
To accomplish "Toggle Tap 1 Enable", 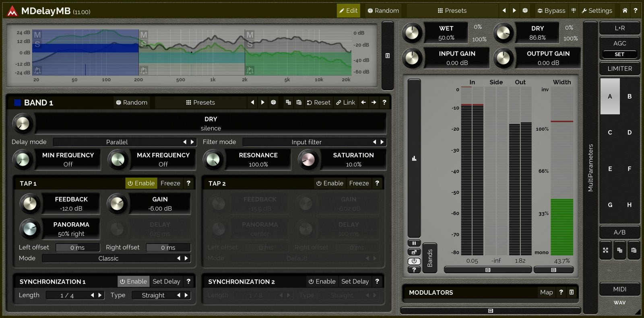I will pyautogui.click(x=141, y=183).
